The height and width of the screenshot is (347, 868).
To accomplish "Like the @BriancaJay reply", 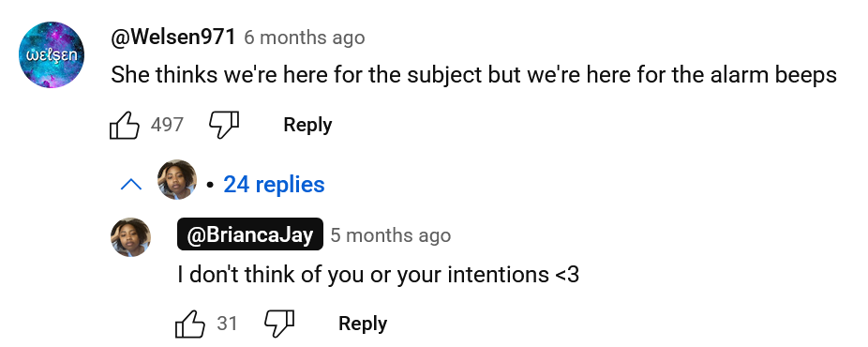I will (190, 324).
